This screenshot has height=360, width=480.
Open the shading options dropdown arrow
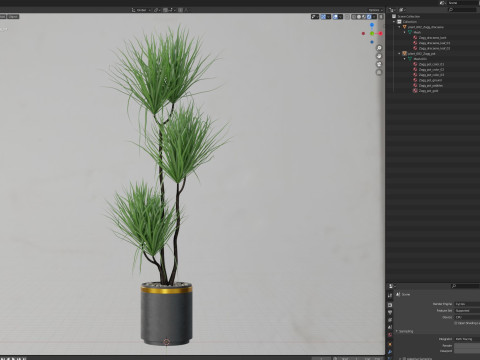(x=374, y=17)
